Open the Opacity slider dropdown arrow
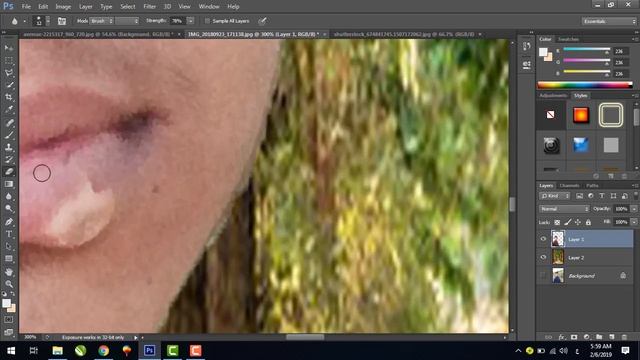The image size is (640, 360). pos(634,209)
